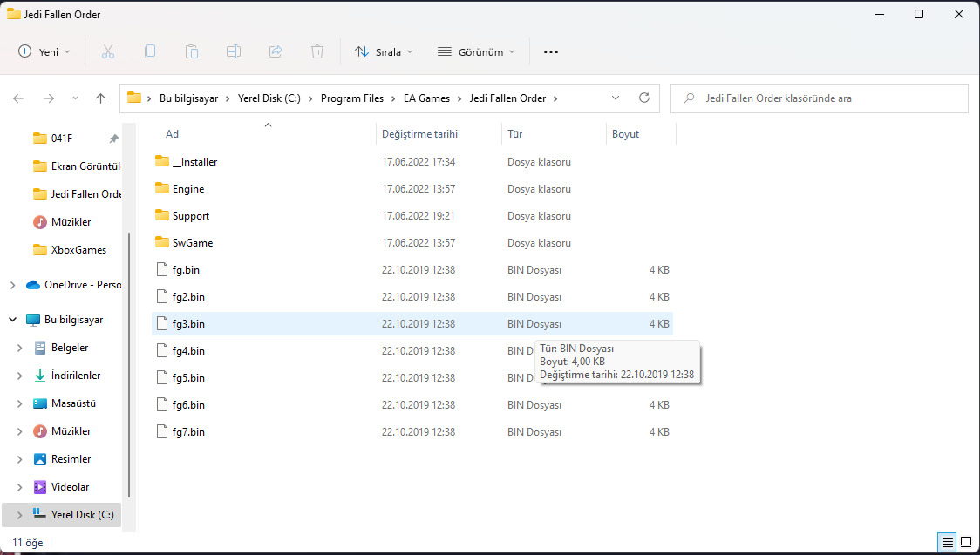This screenshot has height=555, width=980.
Task: Expand Yerel Disk (C:) tree node
Action: click(20, 515)
